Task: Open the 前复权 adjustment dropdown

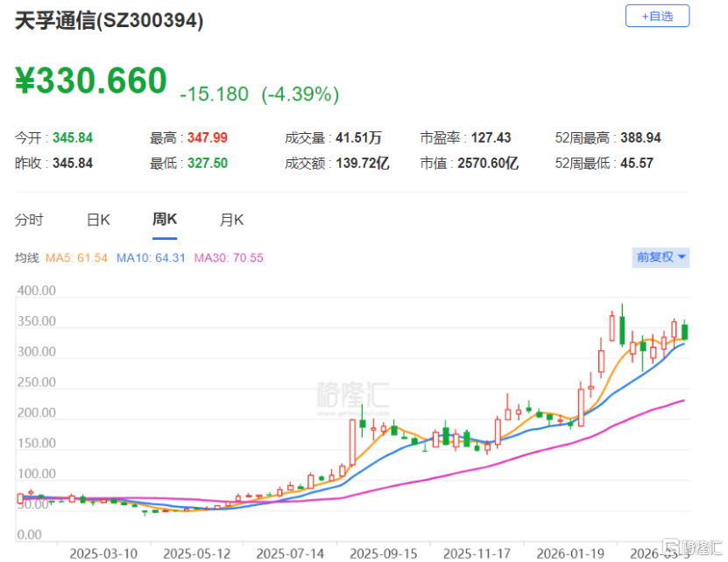Action: coord(655,257)
